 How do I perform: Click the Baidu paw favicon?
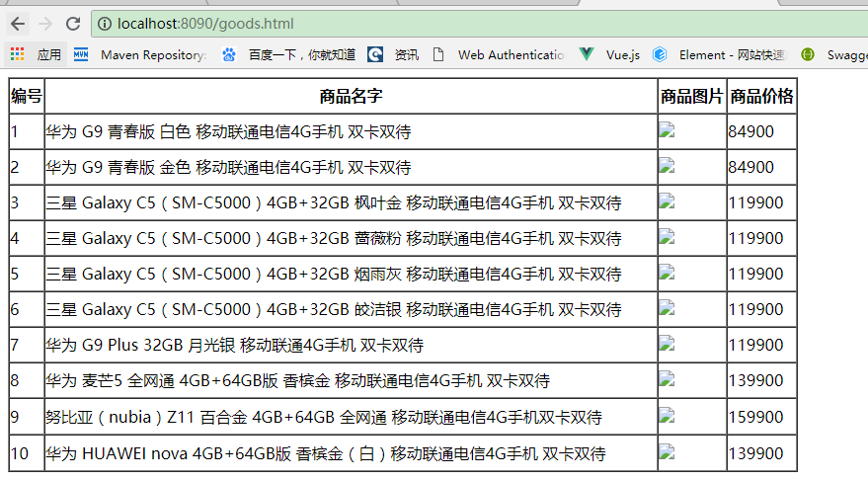click(x=229, y=54)
